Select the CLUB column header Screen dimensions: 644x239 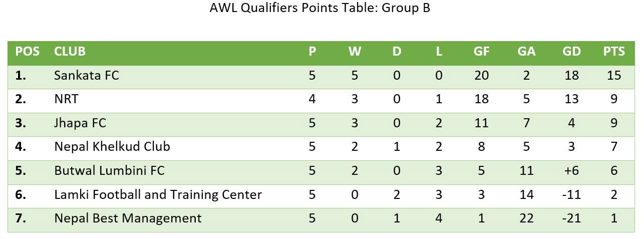[x=70, y=52]
